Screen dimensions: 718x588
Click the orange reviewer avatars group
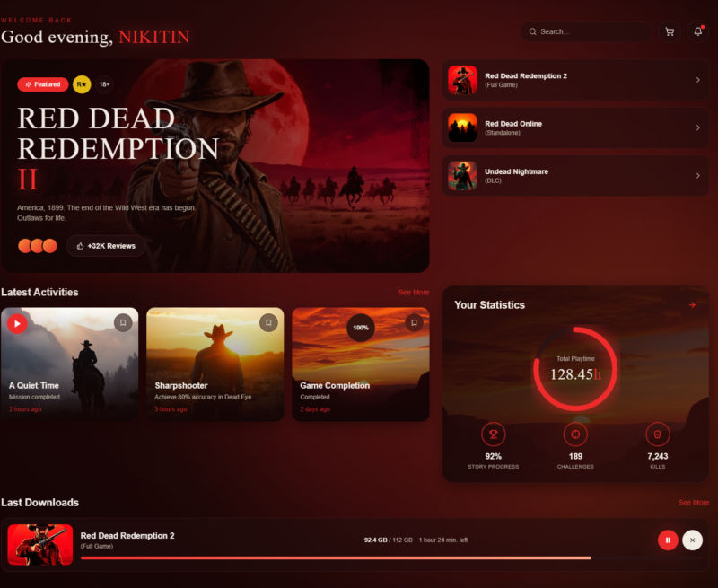tap(38, 246)
